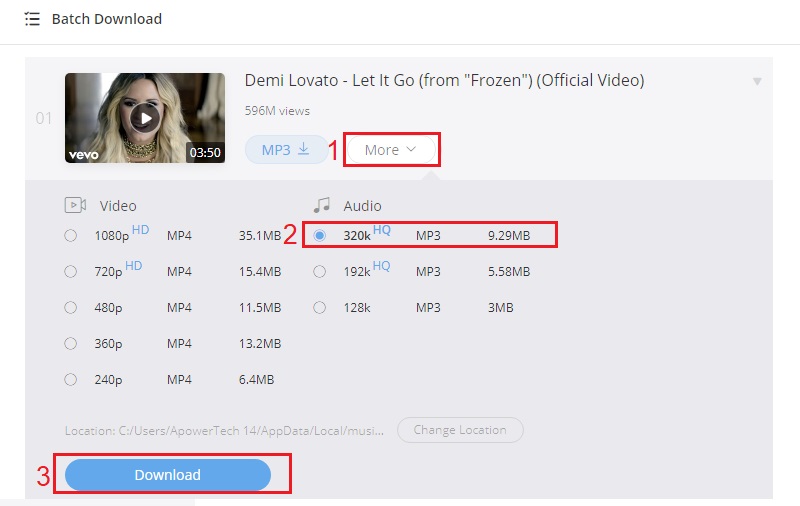800x506 pixels.
Task: Choose 360p MP4 video quality
Action: [70, 343]
